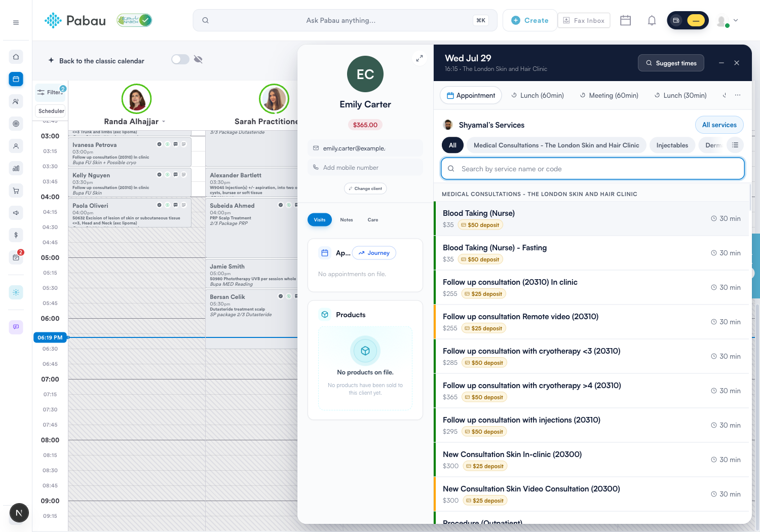The image size is (760, 532).
Task: Open the hamburger menu in top bar
Action: coord(16,22)
